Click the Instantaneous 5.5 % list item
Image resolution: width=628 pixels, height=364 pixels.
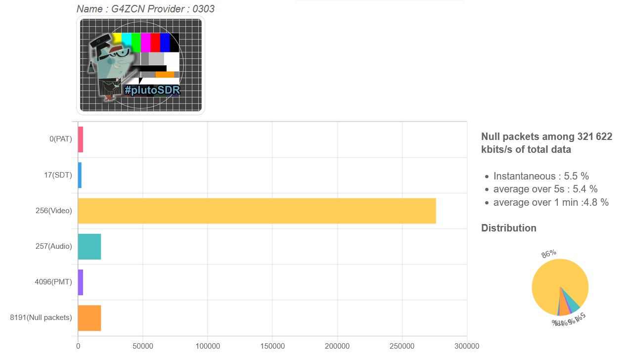pyautogui.click(x=541, y=176)
